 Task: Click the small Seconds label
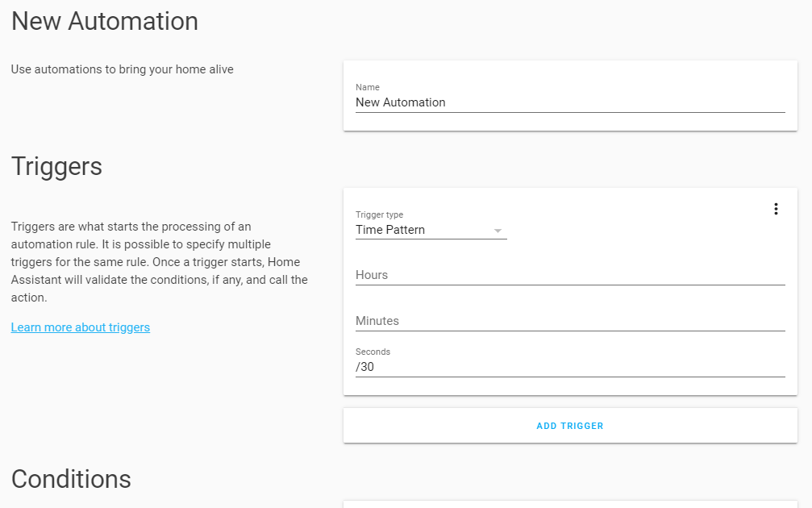(x=373, y=352)
